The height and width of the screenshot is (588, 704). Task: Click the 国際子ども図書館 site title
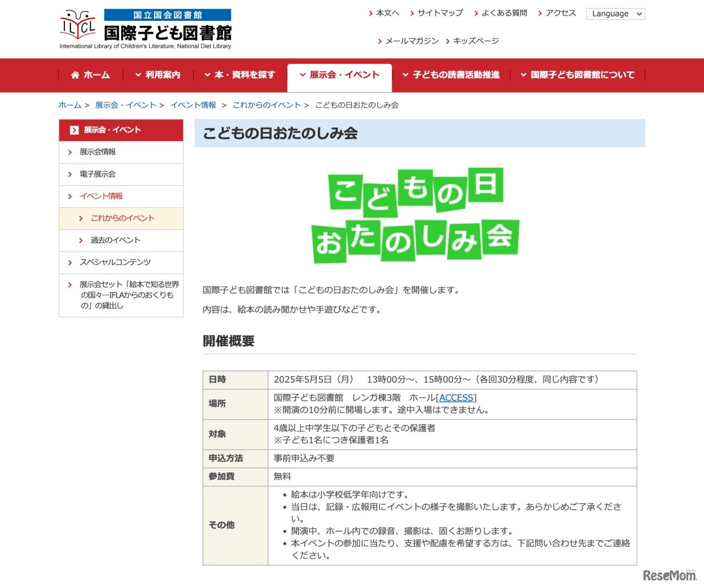pos(168,33)
